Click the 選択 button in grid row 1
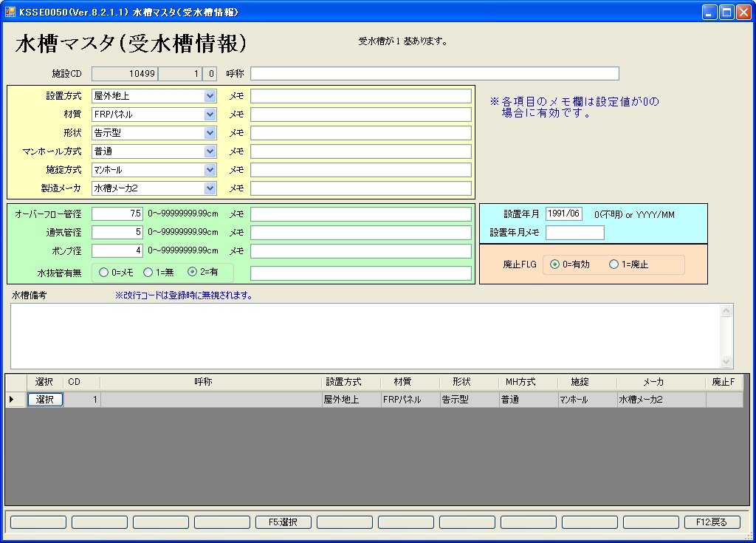 click(45, 400)
